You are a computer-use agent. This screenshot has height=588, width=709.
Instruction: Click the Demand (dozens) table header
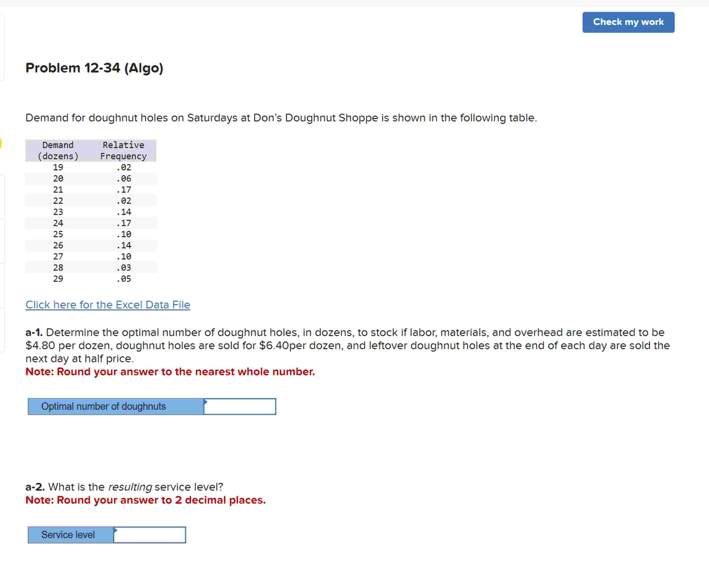(58, 151)
